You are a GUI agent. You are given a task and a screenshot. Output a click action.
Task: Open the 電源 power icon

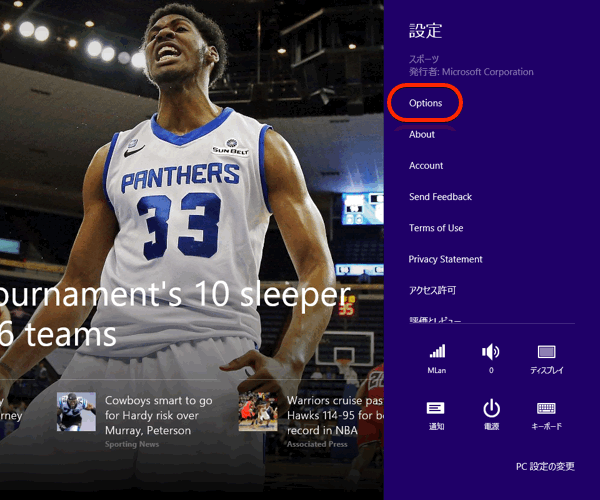click(491, 409)
